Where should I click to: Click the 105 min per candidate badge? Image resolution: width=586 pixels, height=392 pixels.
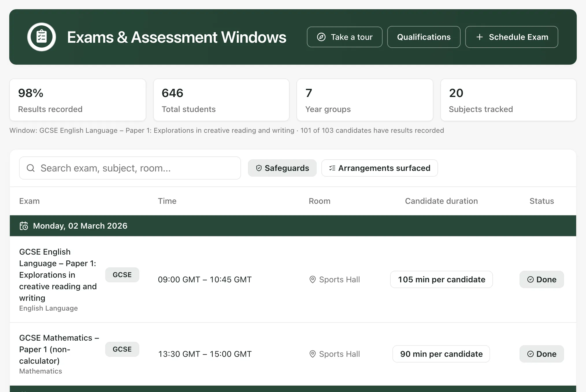pos(442,279)
